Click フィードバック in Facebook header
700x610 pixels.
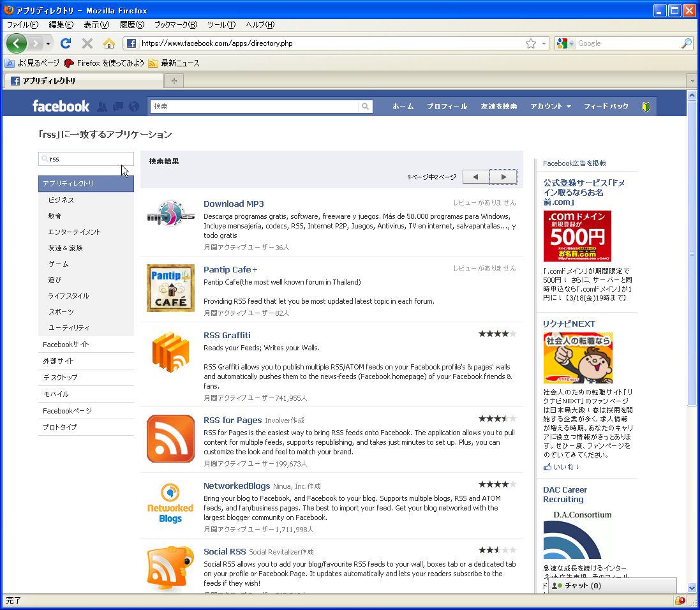pyautogui.click(x=606, y=107)
